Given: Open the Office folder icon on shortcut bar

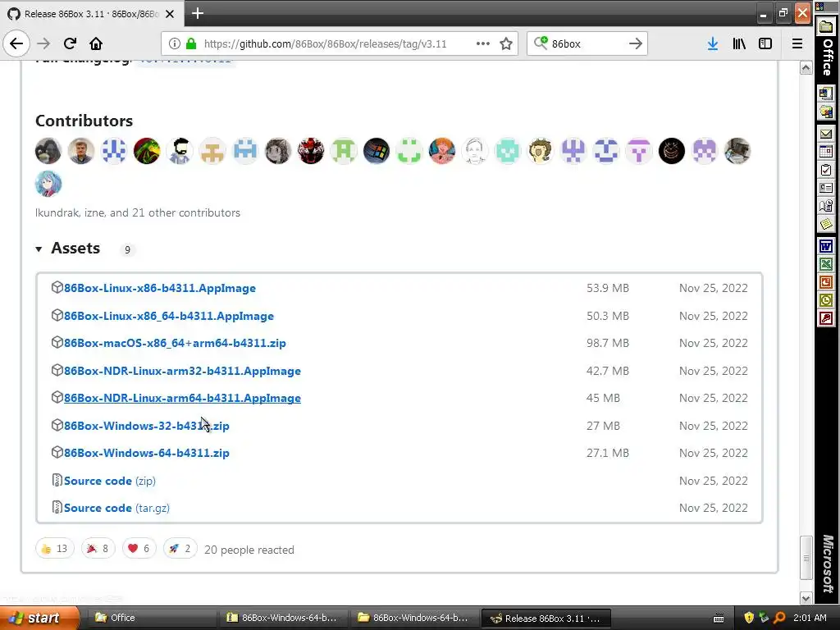Looking at the screenshot, I should 826,26.
